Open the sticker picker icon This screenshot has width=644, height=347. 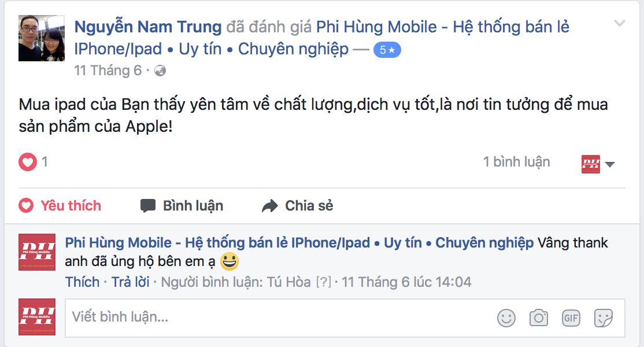click(604, 318)
